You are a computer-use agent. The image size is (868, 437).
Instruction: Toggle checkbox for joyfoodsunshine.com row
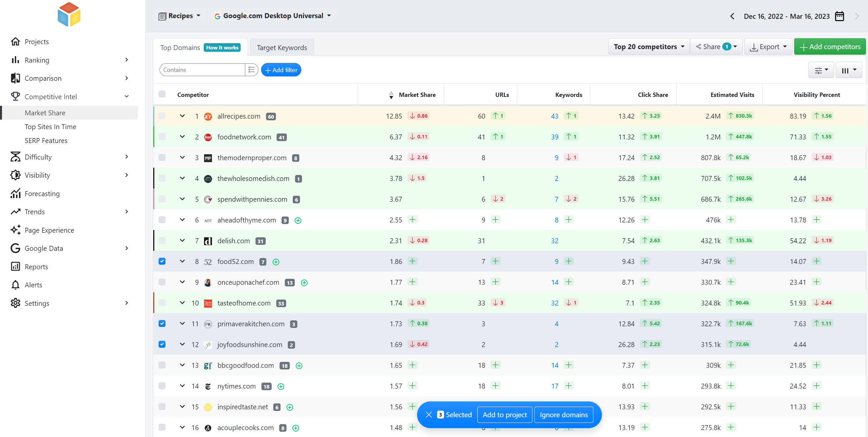[162, 344]
